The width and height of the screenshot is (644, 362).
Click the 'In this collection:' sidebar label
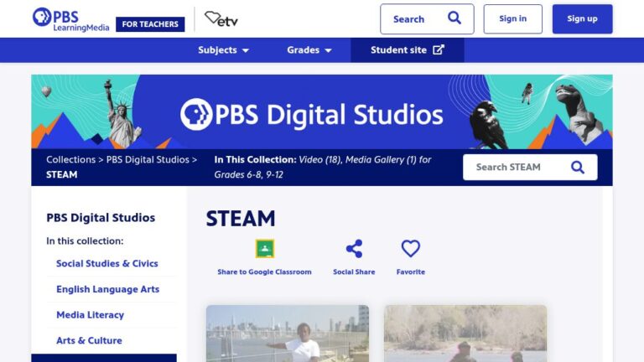[x=85, y=241]
